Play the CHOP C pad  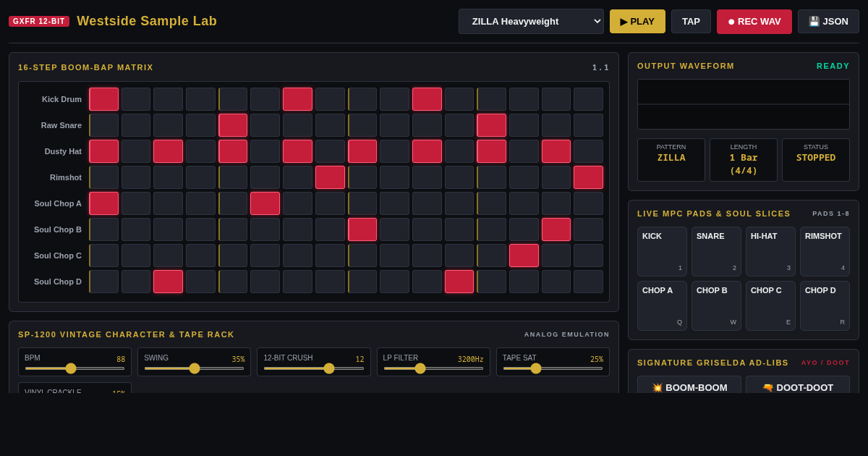click(x=770, y=305)
